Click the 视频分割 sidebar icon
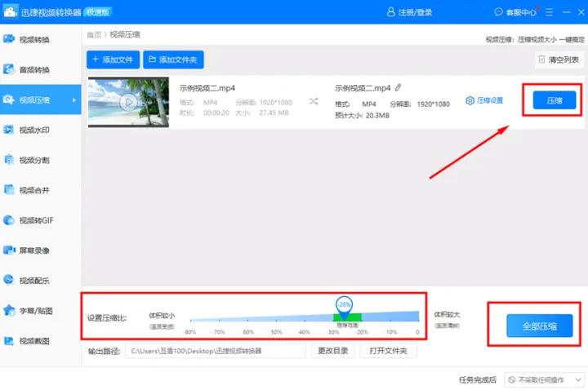 pyautogui.click(x=9, y=160)
